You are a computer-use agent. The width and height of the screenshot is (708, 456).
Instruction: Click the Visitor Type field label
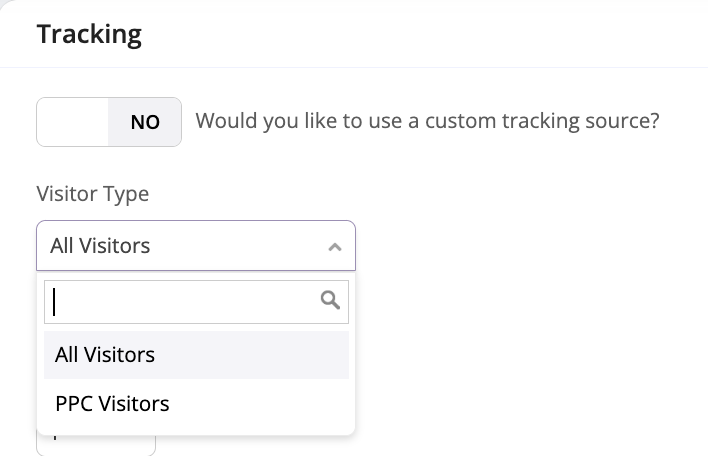(x=92, y=194)
